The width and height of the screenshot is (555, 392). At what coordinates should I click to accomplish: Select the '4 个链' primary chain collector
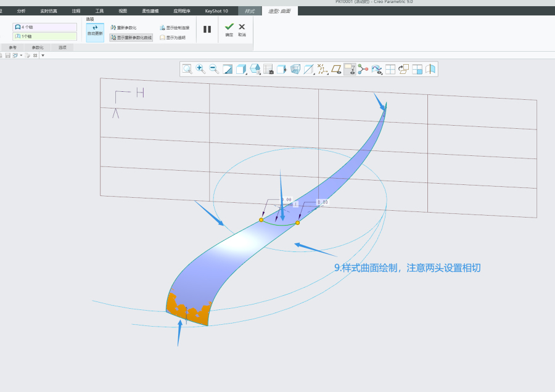coord(44,27)
